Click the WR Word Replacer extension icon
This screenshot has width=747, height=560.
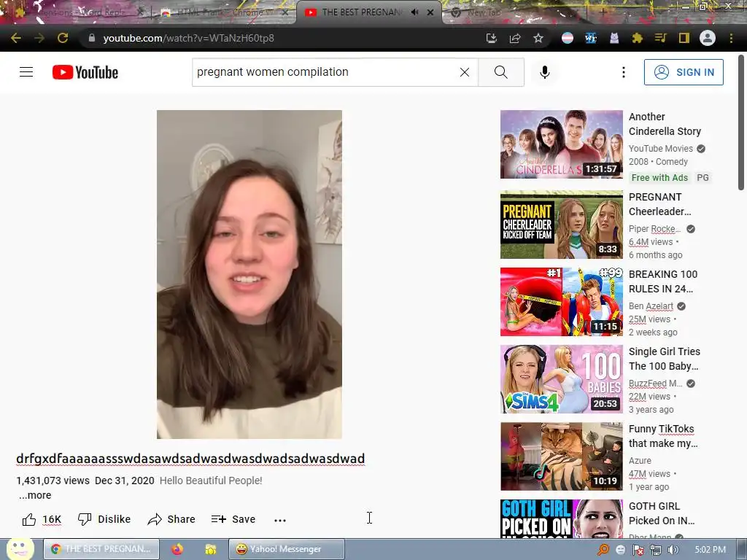591,38
